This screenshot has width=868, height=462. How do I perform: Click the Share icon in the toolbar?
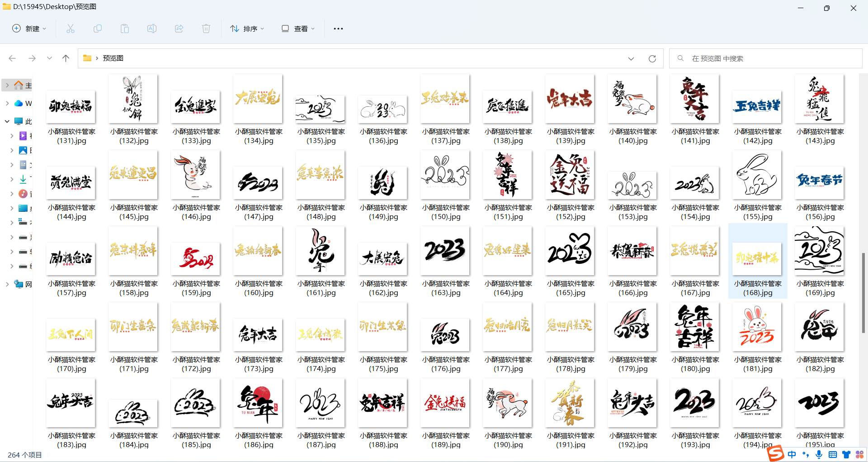click(179, 28)
